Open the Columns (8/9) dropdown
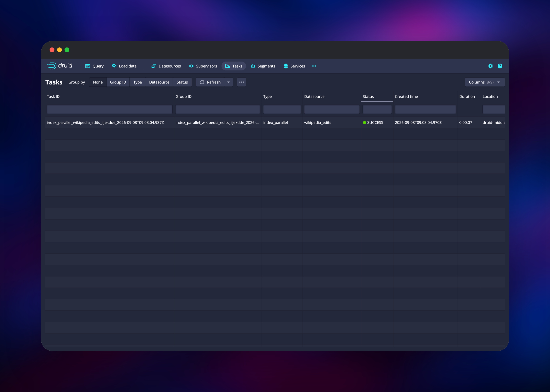 (485, 82)
